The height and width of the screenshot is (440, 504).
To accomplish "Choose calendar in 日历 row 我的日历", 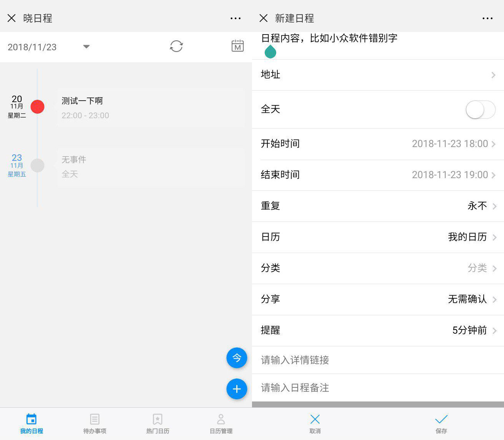I will pyautogui.click(x=378, y=237).
